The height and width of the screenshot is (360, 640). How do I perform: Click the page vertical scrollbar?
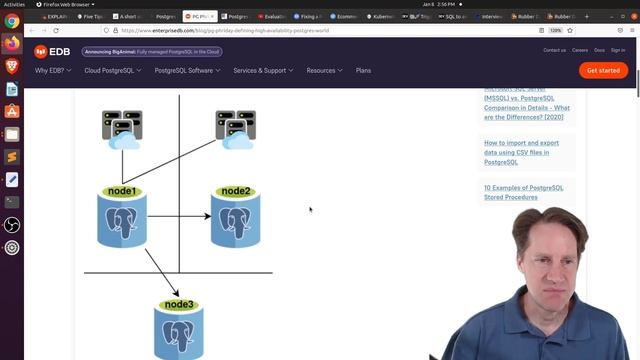tap(638, 83)
